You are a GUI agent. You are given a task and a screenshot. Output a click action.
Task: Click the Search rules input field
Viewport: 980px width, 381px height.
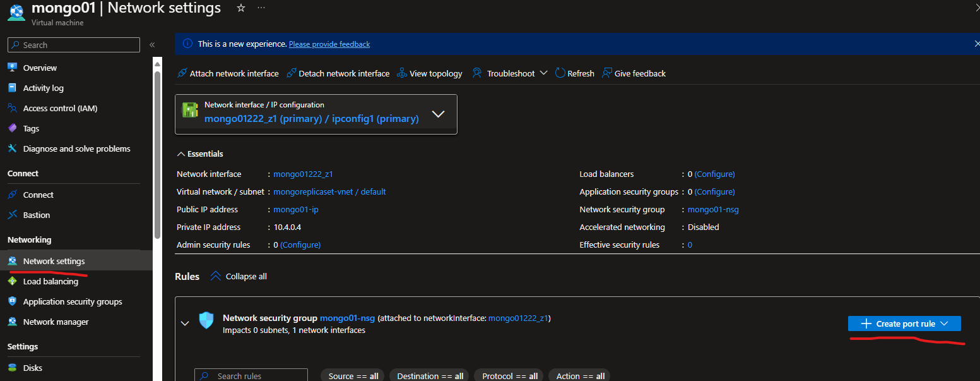[x=251, y=375]
